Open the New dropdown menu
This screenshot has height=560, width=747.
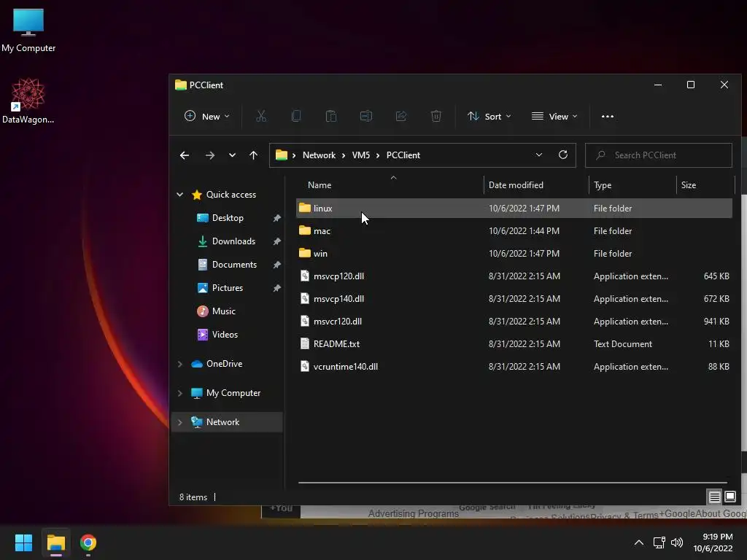pyautogui.click(x=207, y=116)
